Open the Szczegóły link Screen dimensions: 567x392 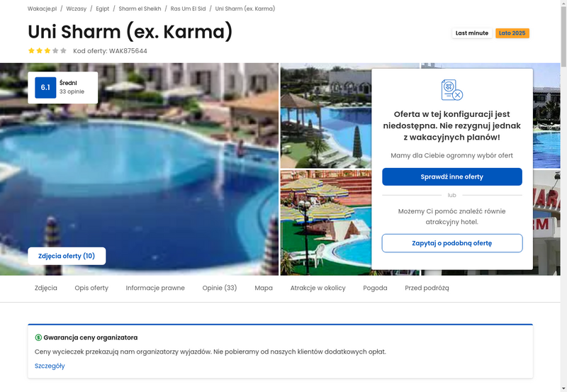[x=50, y=366]
